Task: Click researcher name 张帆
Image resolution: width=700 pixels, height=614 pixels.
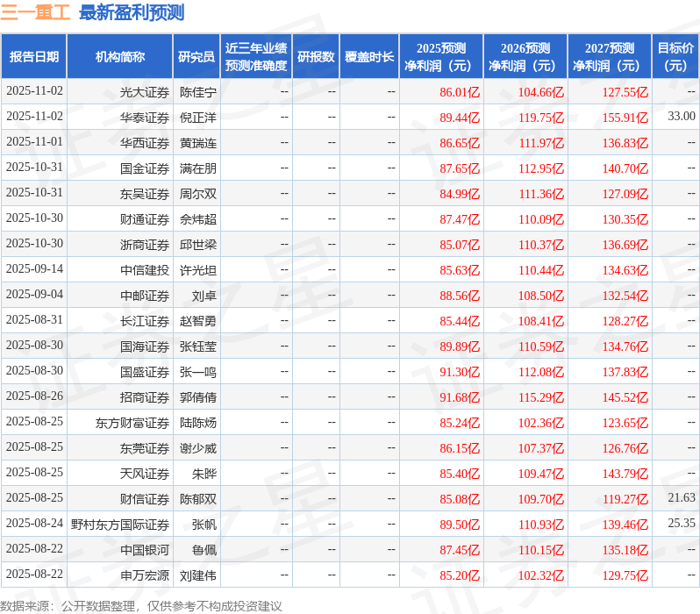Action: tap(204, 525)
